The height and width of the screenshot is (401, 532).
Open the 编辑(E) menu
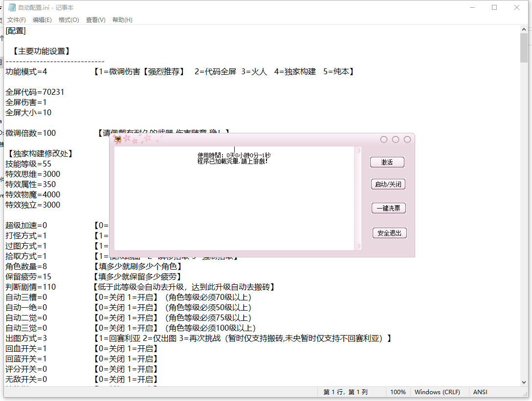(42, 20)
